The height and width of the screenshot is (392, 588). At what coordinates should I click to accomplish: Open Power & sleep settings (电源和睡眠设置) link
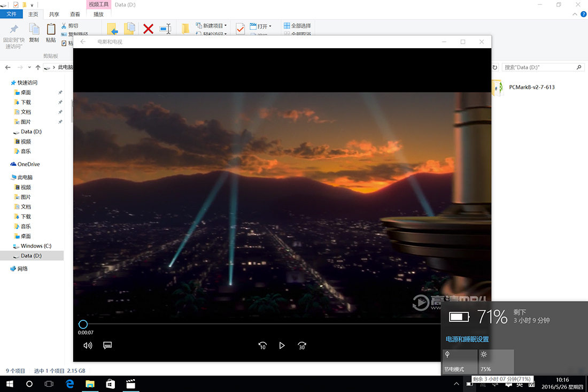(467, 339)
